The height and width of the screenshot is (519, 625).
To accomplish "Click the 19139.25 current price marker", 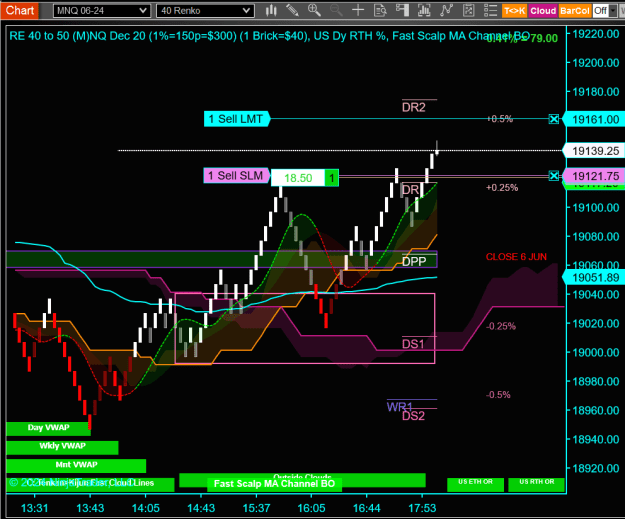I will tap(595, 151).
